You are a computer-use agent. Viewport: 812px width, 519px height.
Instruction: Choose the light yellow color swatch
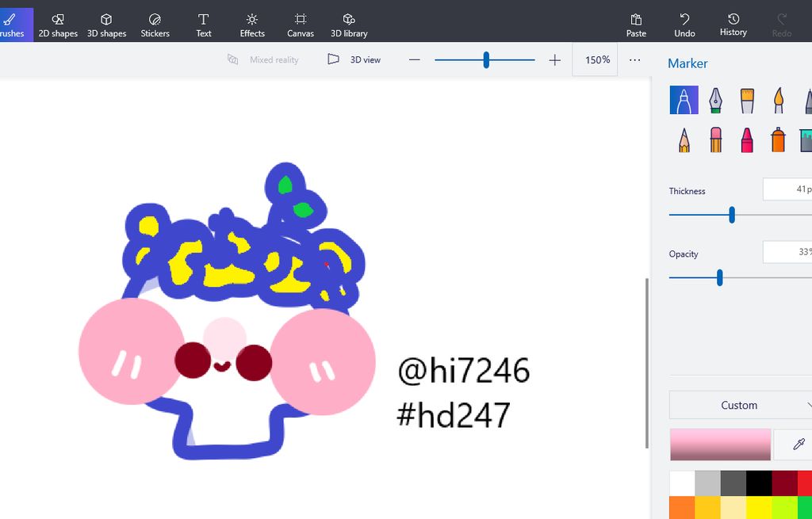733,508
